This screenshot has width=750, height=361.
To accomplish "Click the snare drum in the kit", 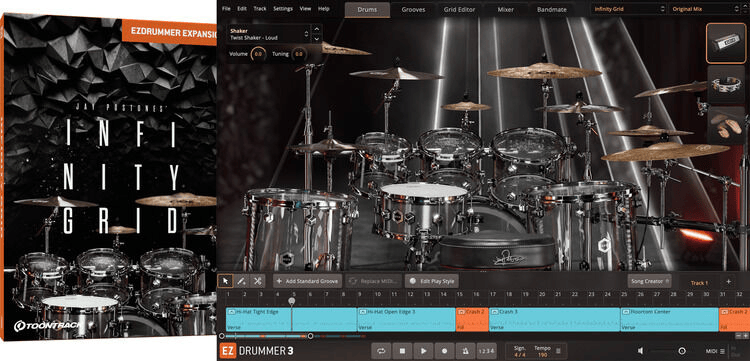I will coord(424,210).
